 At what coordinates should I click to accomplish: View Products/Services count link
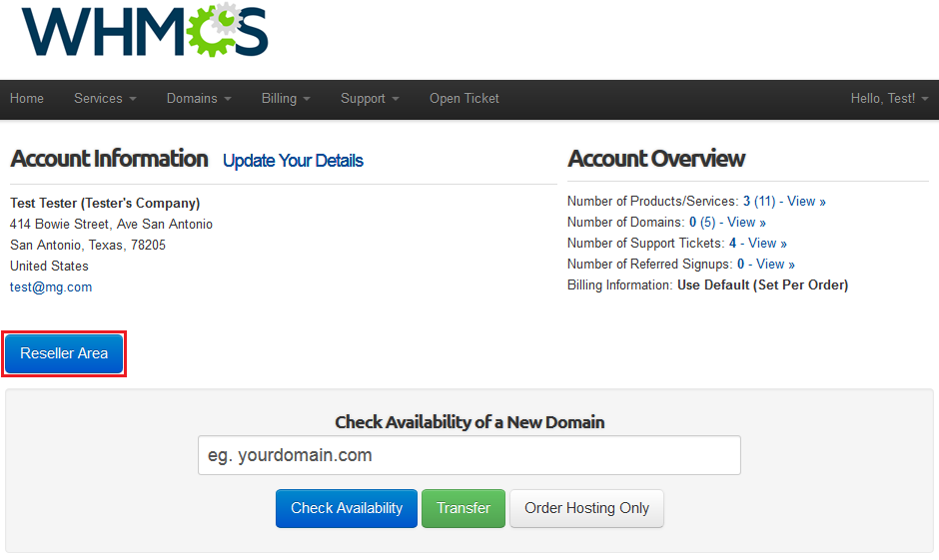click(x=784, y=202)
